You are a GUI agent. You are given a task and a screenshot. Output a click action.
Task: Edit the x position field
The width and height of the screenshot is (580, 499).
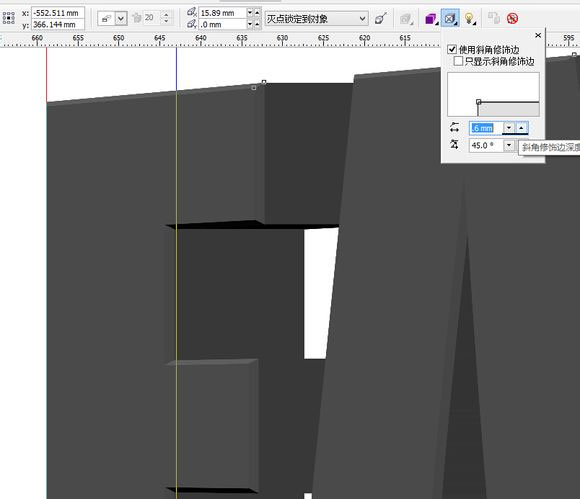pyautogui.click(x=58, y=13)
